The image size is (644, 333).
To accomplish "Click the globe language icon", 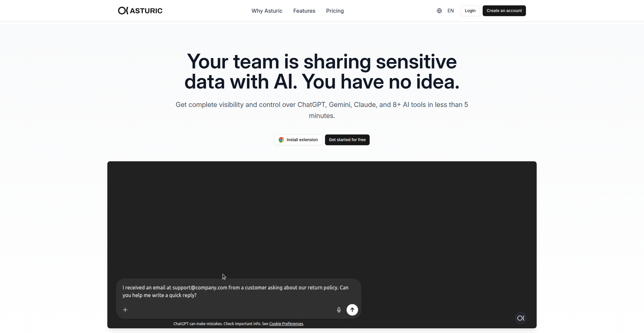I will coord(439,11).
